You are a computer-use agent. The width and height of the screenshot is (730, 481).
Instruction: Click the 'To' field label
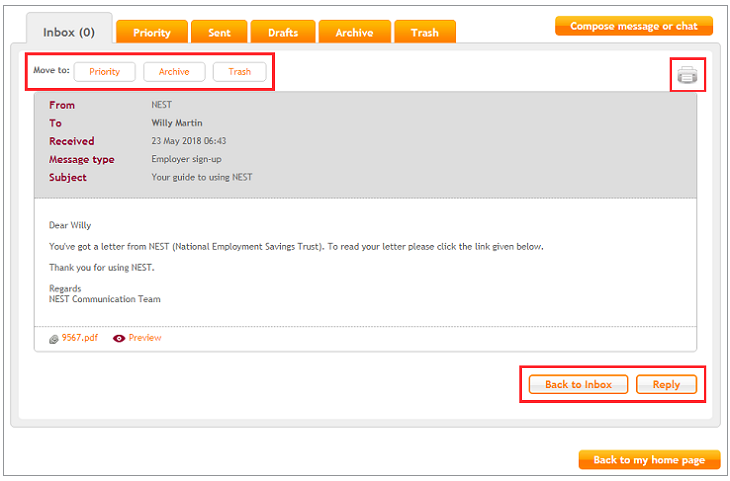tap(55, 123)
